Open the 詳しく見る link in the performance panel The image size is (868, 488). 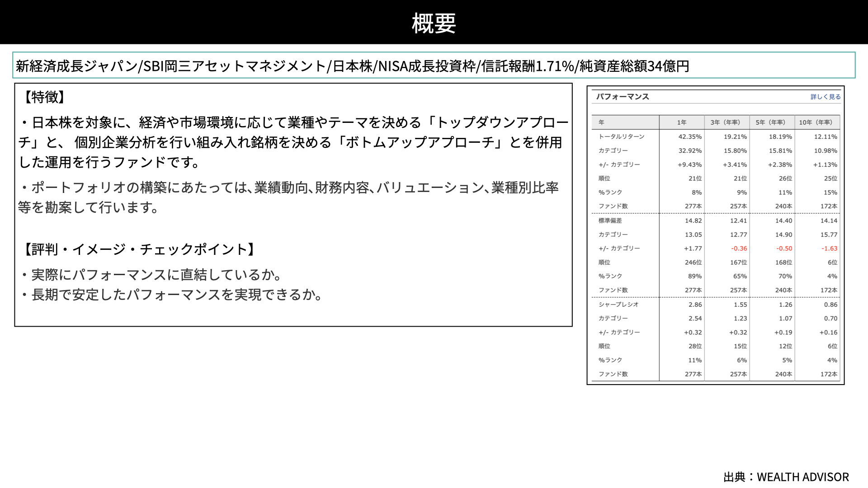[825, 97]
